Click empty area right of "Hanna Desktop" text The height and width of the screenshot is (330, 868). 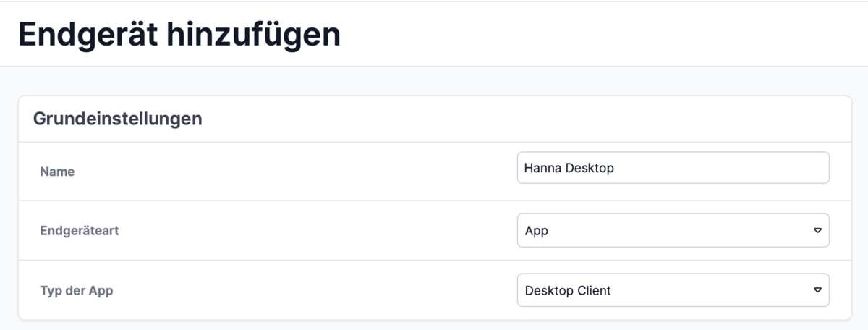[x=723, y=169]
